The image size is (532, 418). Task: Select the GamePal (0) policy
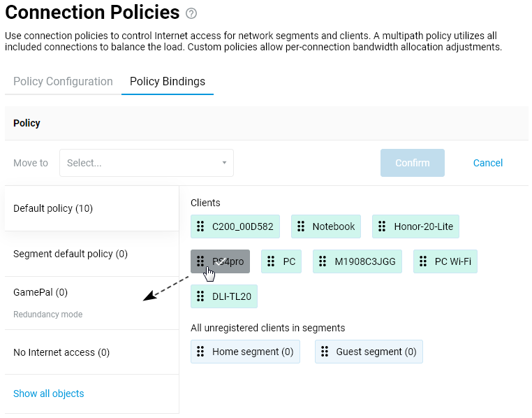(40, 292)
